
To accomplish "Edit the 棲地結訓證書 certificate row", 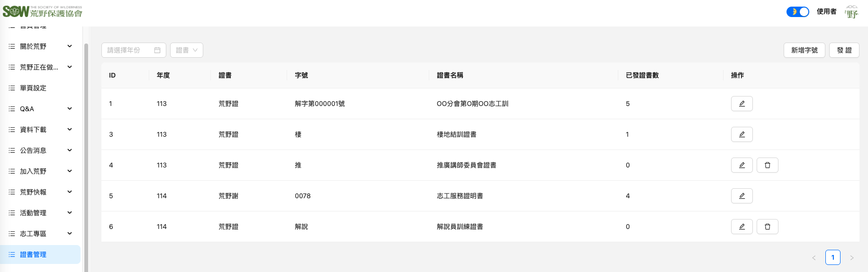I will (741, 134).
